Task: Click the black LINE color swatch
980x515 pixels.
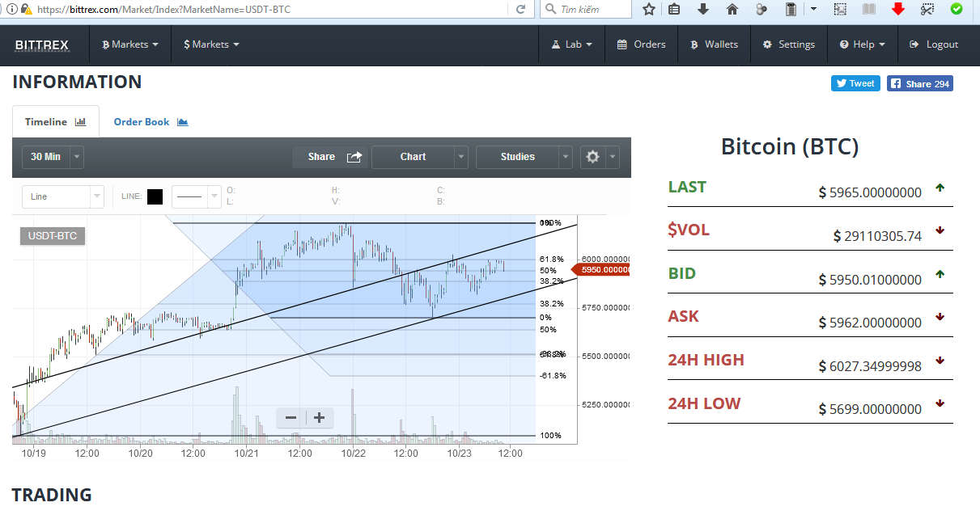Action: coord(155,196)
